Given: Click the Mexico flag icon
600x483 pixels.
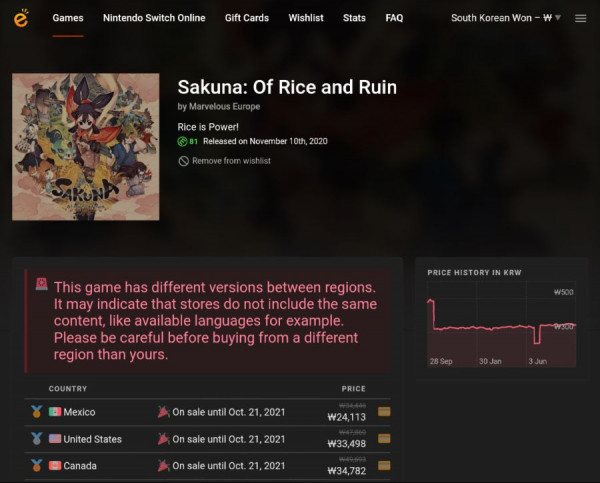Looking at the screenshot, I should click(55, 412).
